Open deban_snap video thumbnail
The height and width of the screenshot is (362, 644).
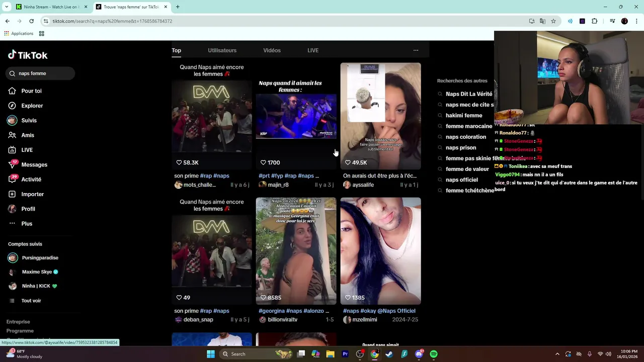tap(212, 251)
